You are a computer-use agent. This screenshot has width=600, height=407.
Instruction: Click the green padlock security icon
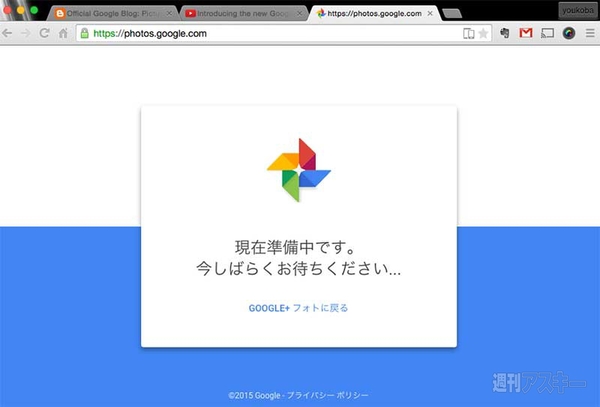pos(85,33)
